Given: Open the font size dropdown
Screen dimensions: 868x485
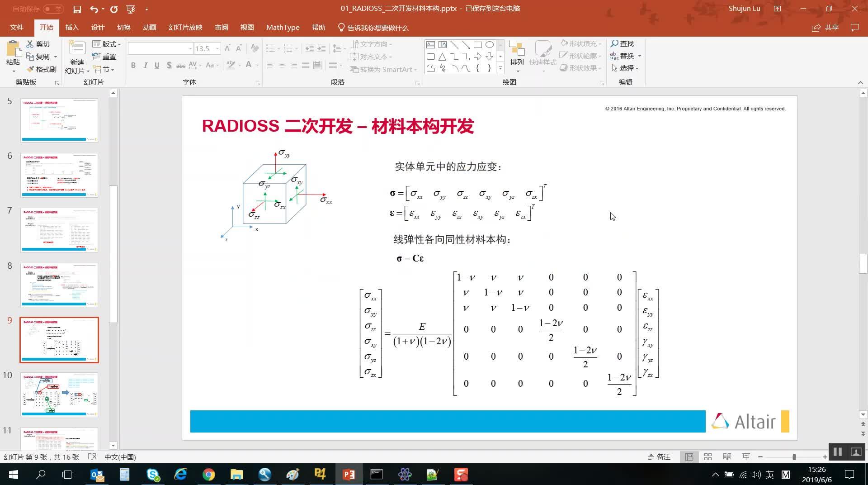Looking at the screenshot, I should point(217,48).
